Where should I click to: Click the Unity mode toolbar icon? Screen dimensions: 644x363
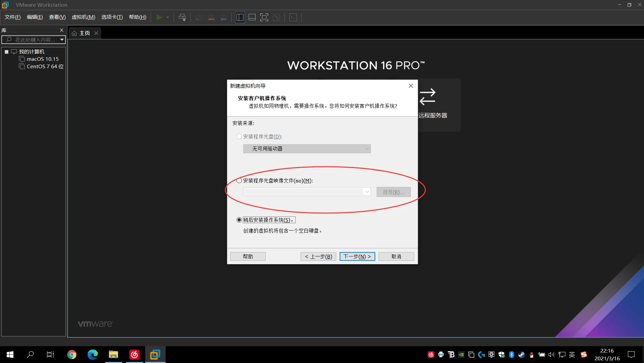[x=276, y=17]
